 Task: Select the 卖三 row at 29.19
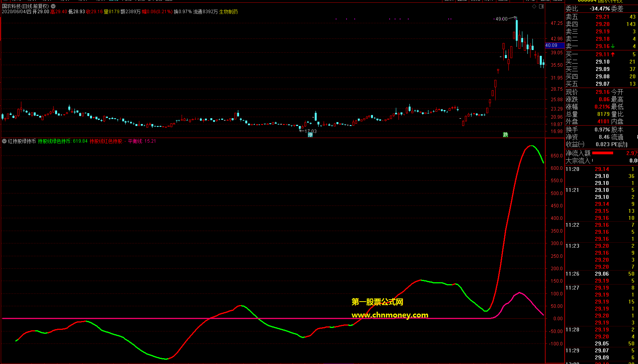click(601, 31)
